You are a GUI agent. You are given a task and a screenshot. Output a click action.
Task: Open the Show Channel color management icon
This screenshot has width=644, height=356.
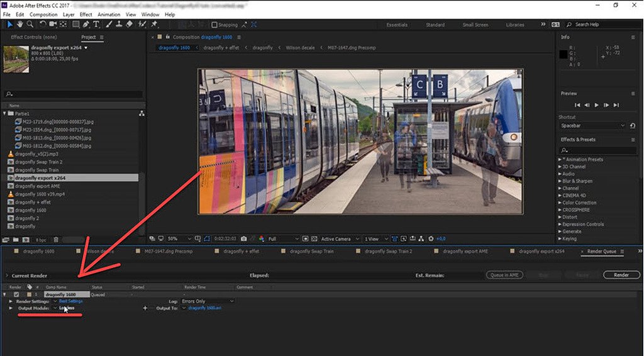262,238
